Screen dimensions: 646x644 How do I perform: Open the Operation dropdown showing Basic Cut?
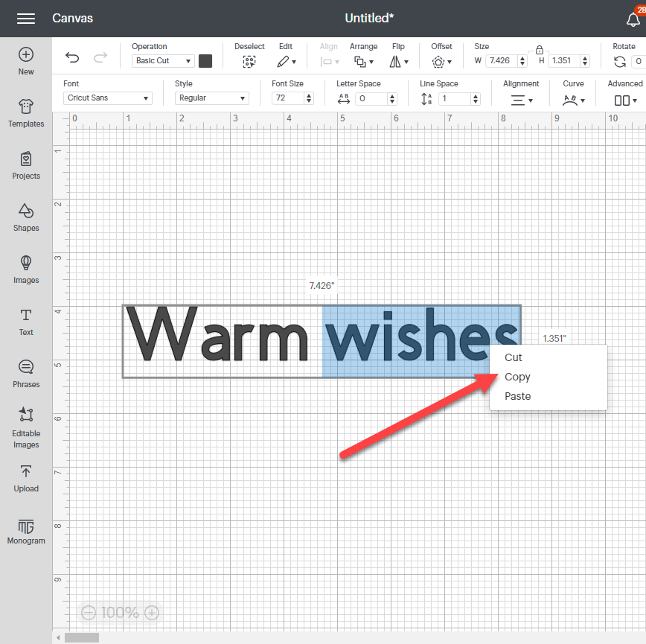162,60
